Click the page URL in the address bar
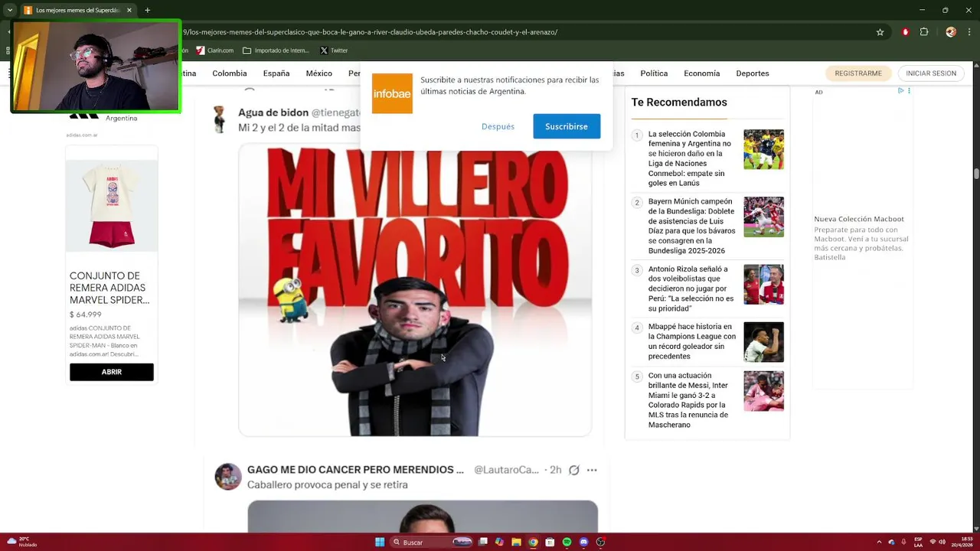 pos(370,32)
